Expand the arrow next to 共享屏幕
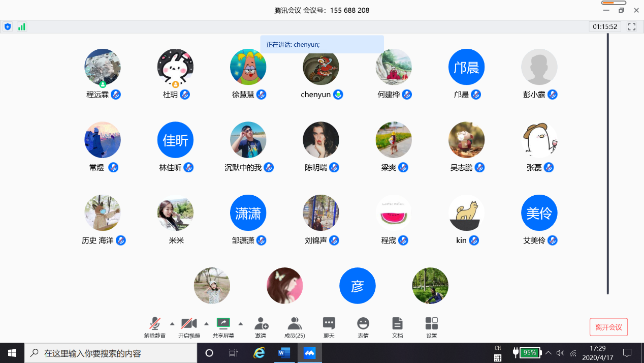Viewport: 644px width, 363px height. (241, 324)
